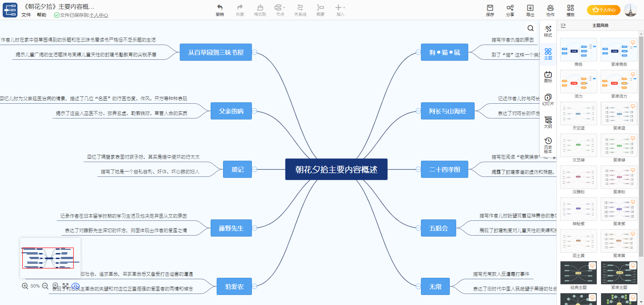Apply the 泥土黄 theme thumbnail

point(579,241)
